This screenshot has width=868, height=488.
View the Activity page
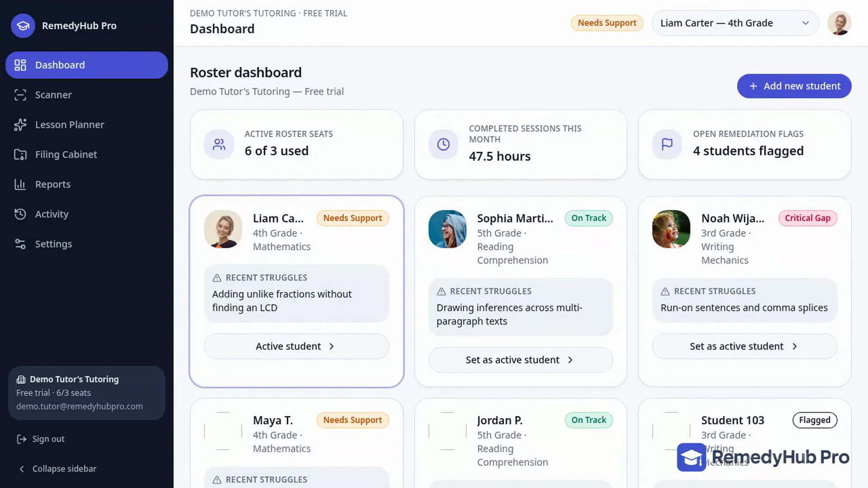point(87,214)
